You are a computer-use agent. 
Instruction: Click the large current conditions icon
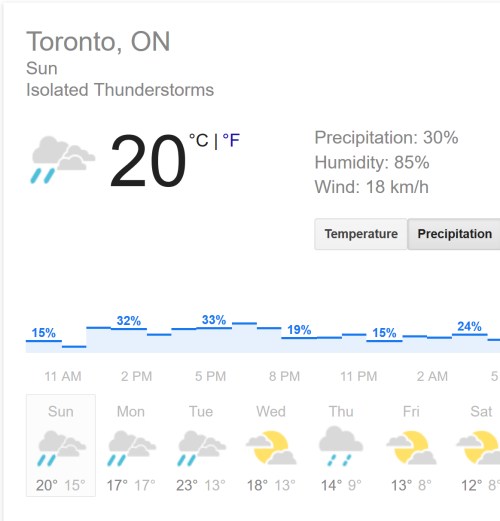click(63, 159)
